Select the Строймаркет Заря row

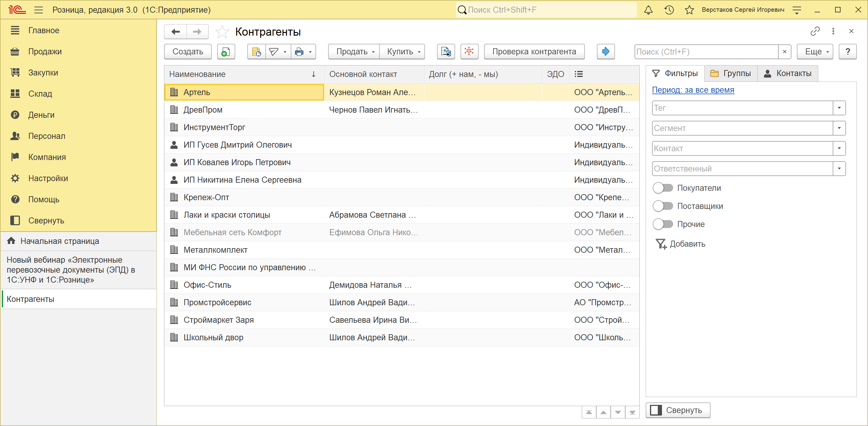(x=402, y=320)
